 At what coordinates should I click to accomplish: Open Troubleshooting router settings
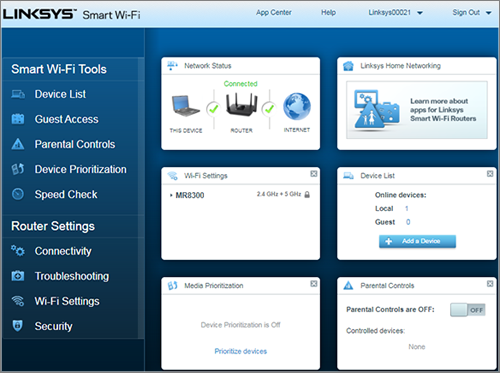pyautogui.click(x=72, y=276)
